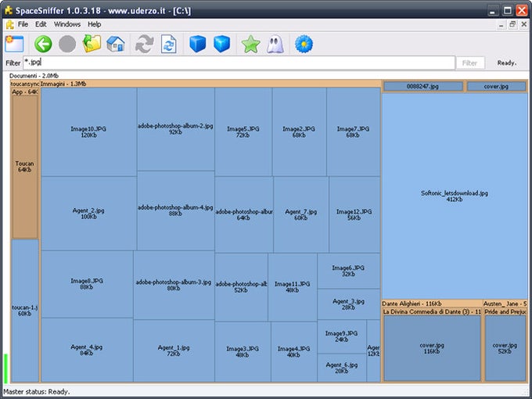Click the blue flower icon
The width and height of the screenshot is (532, 399).
(304, 44)
